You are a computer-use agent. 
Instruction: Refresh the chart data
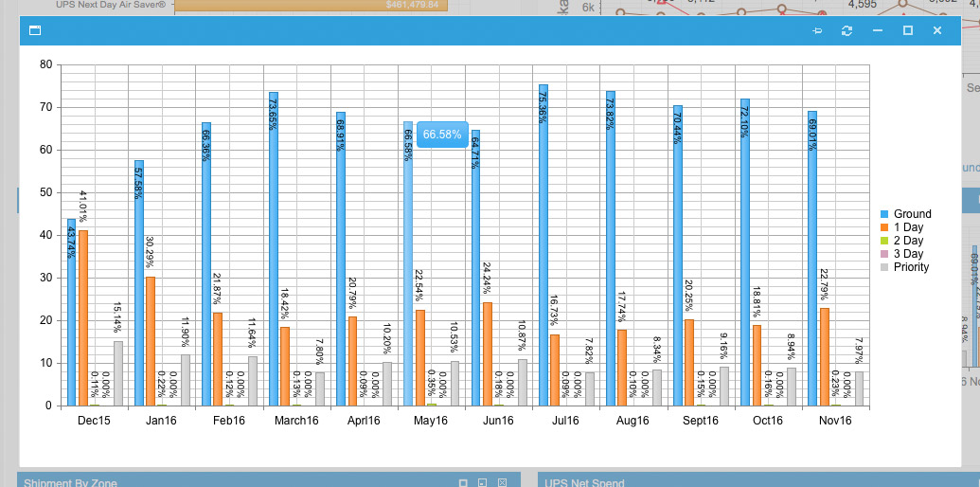click(x=846, y=31)
